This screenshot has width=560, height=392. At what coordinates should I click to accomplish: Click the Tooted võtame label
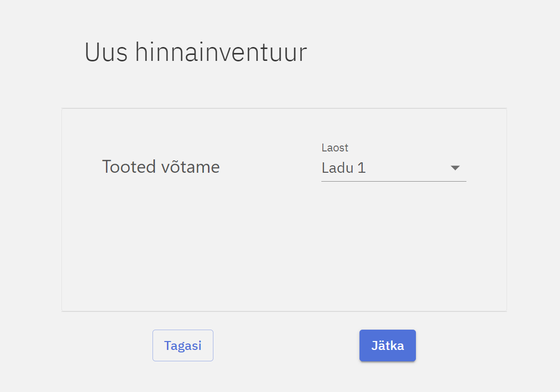[160, 167]
